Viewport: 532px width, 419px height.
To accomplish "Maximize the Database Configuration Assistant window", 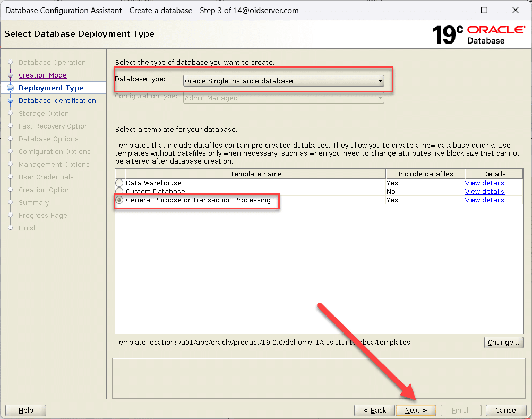I will [x=484, y=10].
